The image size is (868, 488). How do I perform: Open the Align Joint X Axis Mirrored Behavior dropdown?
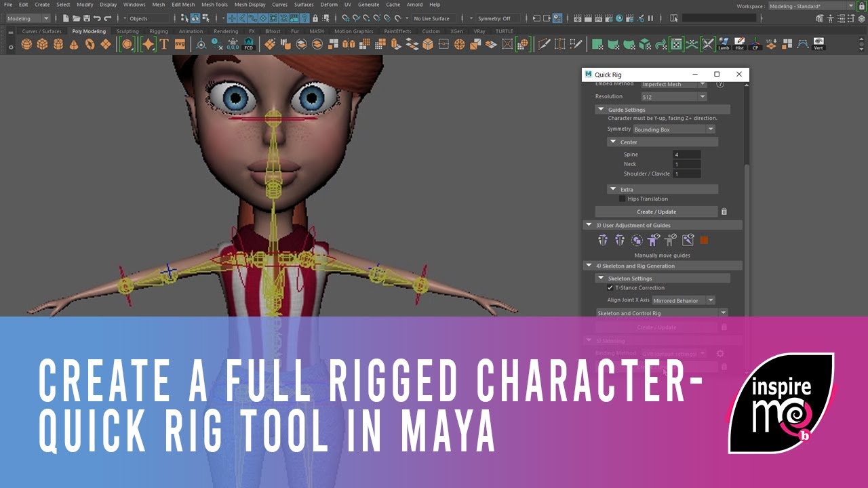(684, 300)
